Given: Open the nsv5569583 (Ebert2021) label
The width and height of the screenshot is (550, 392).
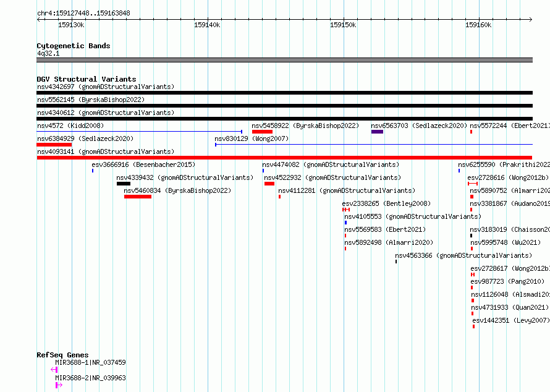Looking at the screenshot, I should pos(385,229).
